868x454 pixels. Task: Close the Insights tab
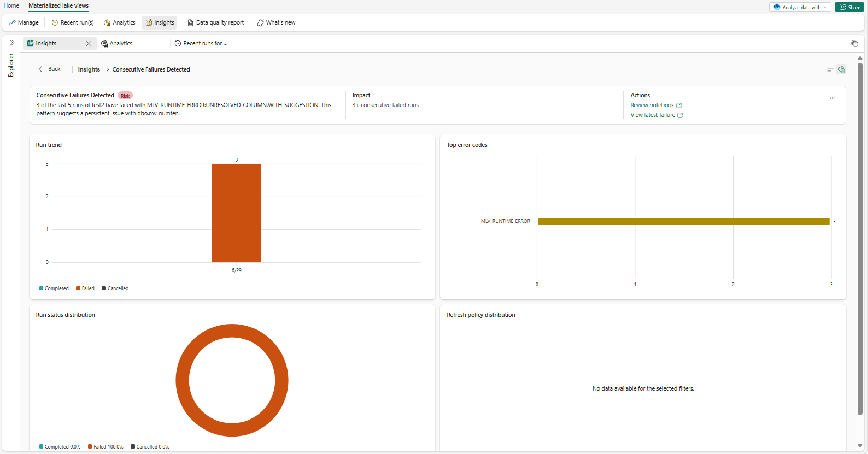(89, 44)
